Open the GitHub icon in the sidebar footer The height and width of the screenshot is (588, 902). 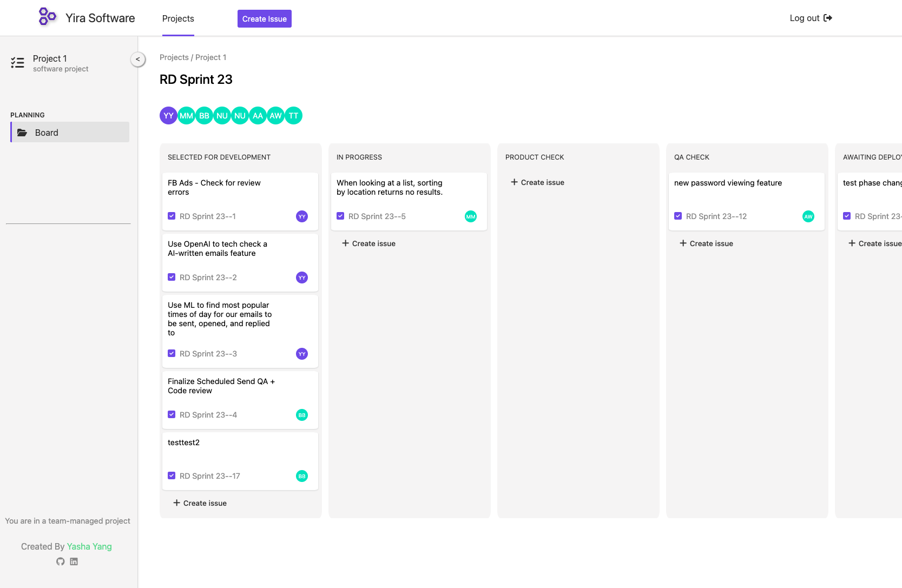coord(60,561)
